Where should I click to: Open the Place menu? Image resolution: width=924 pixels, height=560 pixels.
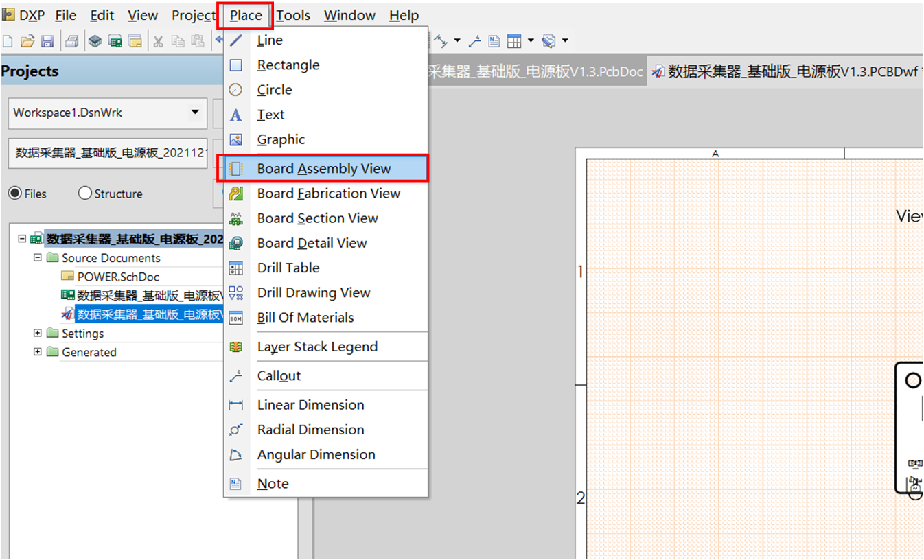coord(246,15)
